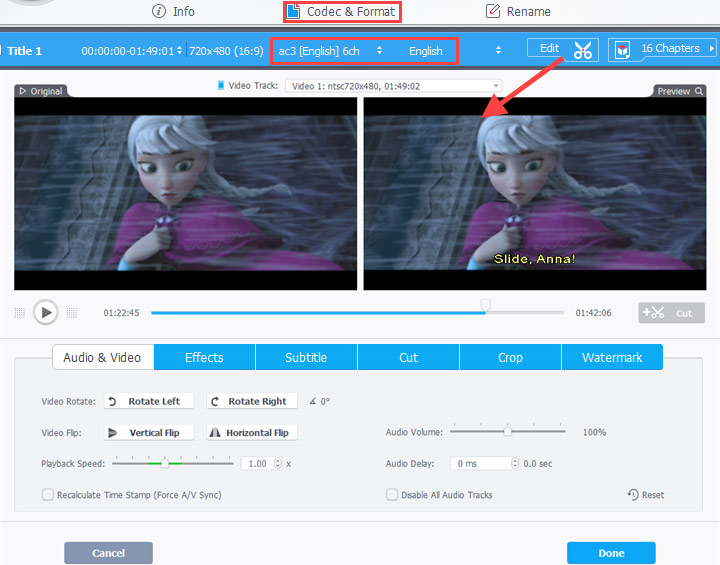Click the 720x480 (16:9) resolution text
The height and width of the screenshot is (565, 720).
click(x=226, y=51)
